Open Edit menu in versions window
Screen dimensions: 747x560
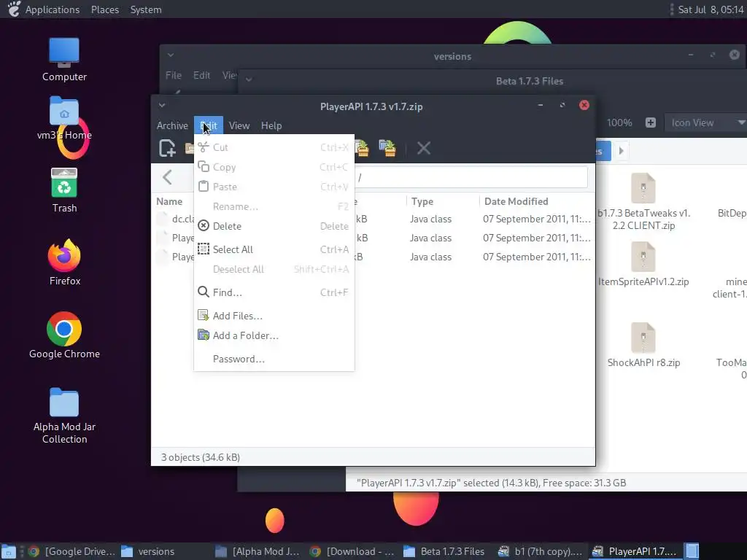coord(201,75)
